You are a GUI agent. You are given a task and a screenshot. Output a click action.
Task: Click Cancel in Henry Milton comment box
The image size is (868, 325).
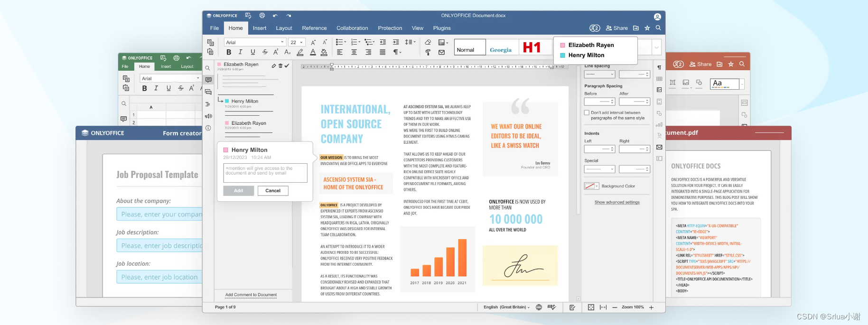coord(273,191)
